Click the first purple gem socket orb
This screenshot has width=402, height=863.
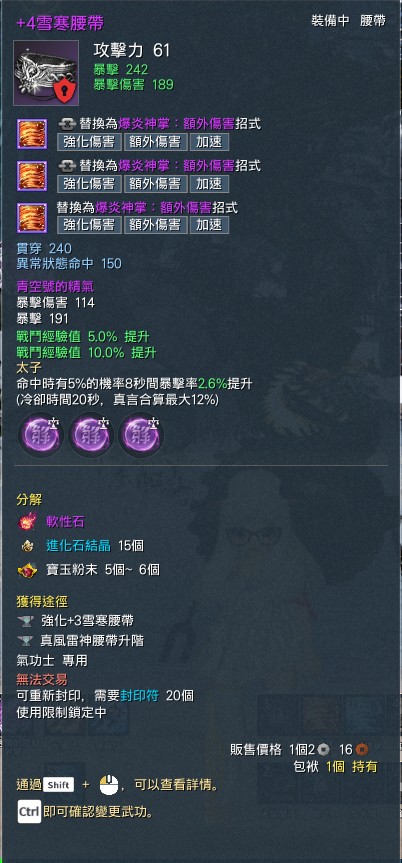(40, 435)
